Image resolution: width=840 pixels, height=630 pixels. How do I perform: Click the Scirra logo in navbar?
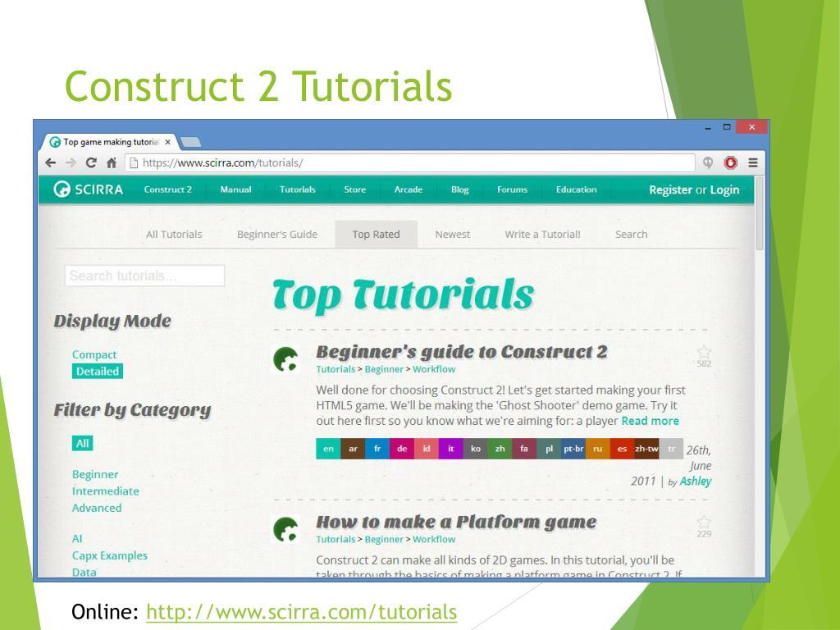click(89, 189)
